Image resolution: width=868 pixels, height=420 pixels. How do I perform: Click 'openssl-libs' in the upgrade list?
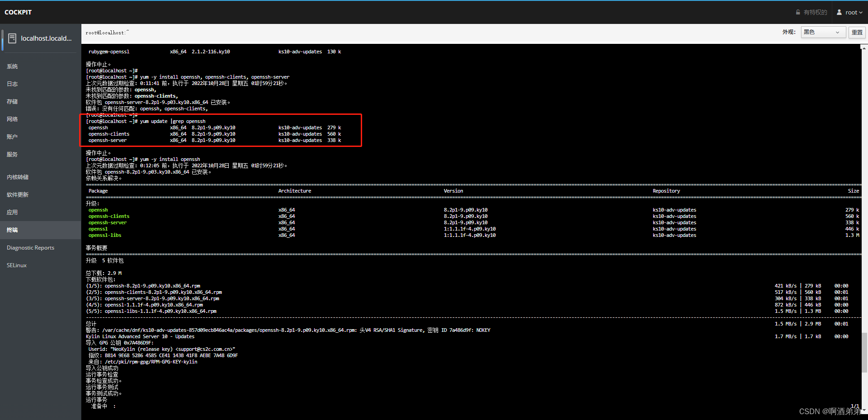pos(105,235)
